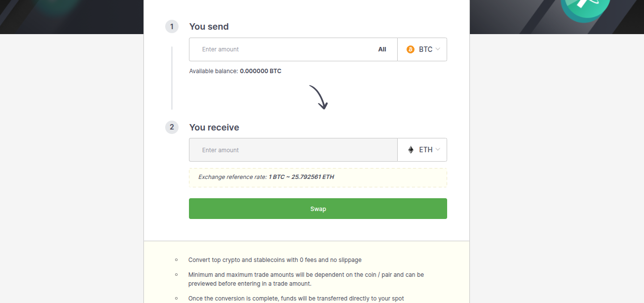Expand the BTC currency chevron
This screenshot has height=303, width=644.
click(x=438, y=49)
